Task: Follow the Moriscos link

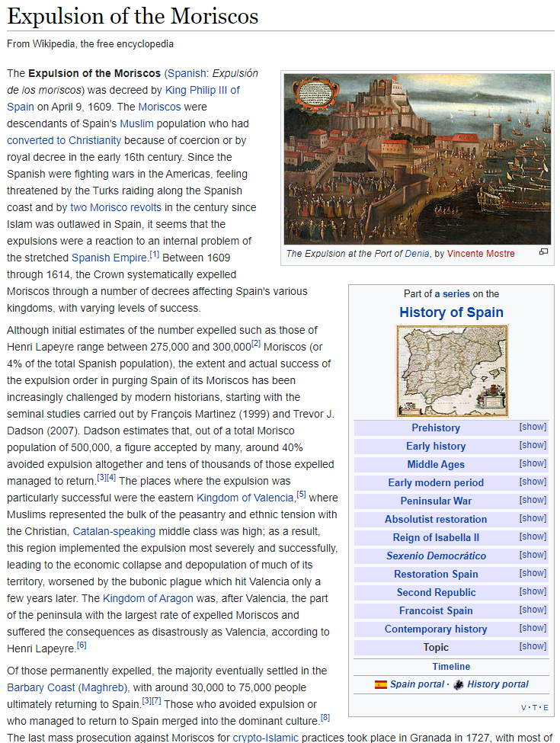Action: (x=160, y=107)
